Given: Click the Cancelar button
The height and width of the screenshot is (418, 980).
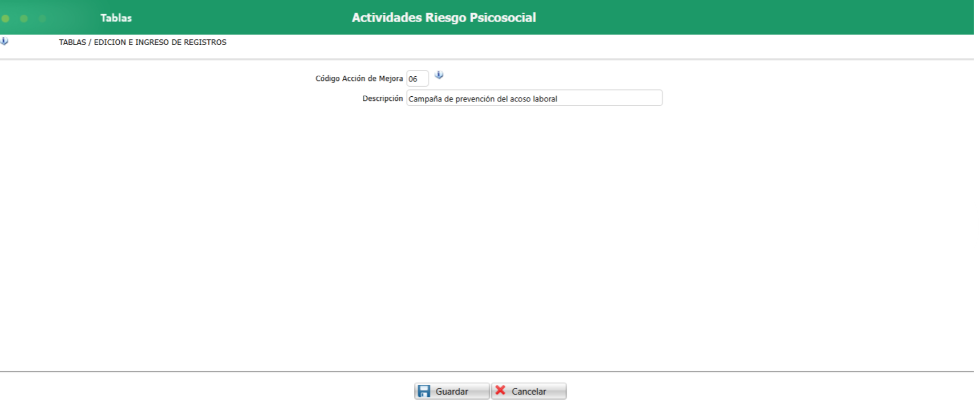Looking at the screenshot, I should pos(529,391).
